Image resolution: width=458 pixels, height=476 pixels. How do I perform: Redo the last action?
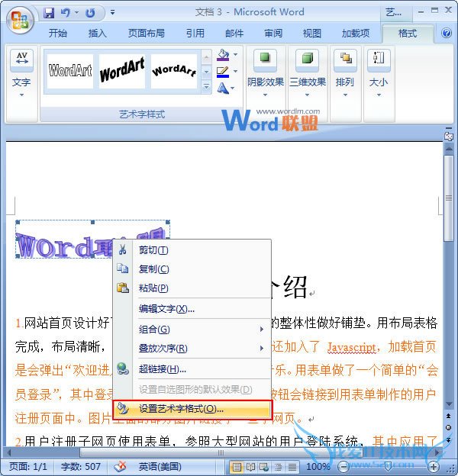click(x=90, y=12)
